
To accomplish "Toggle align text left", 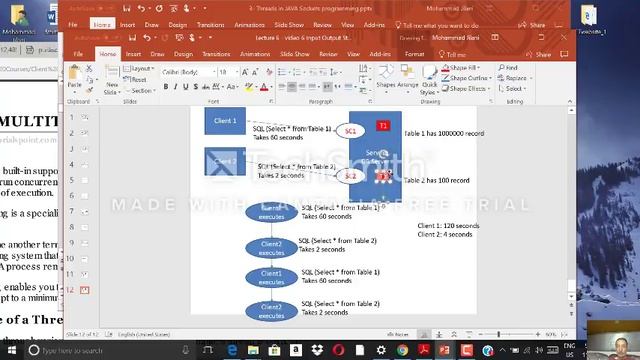I will [282, 87].
